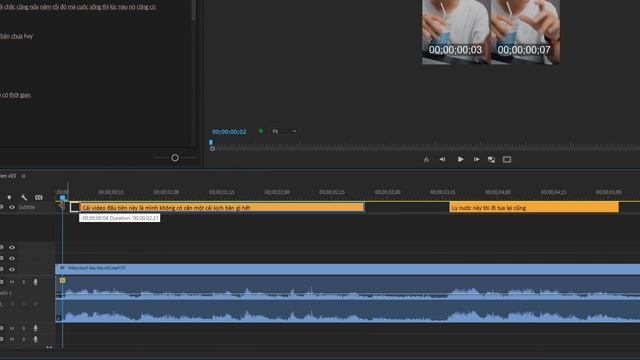
Task: Enable voice-over record mic on second audio track
Action: 36,328
